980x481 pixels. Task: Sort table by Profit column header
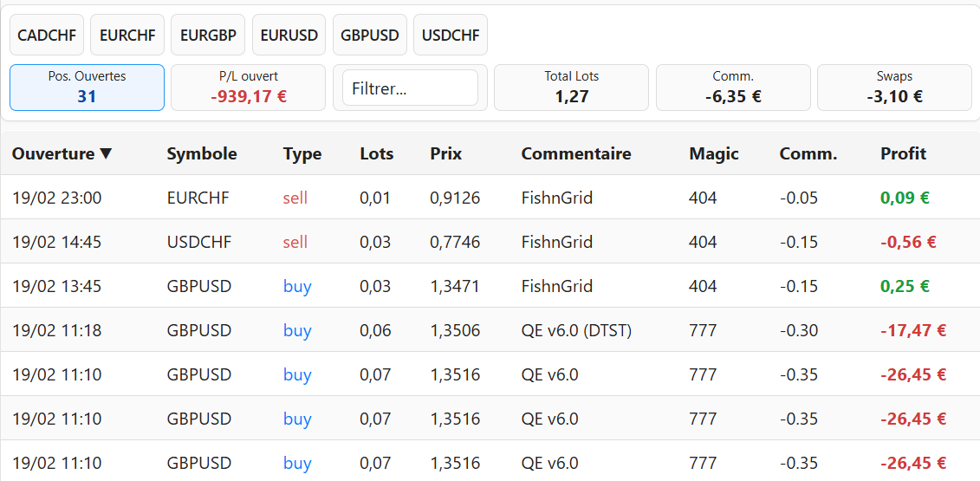(903, 154)
